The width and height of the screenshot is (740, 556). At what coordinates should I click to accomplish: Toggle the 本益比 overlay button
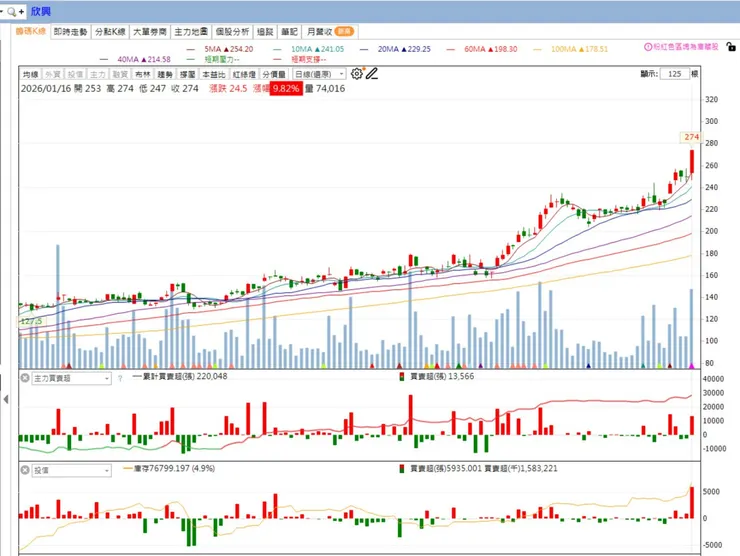(214, 74)
